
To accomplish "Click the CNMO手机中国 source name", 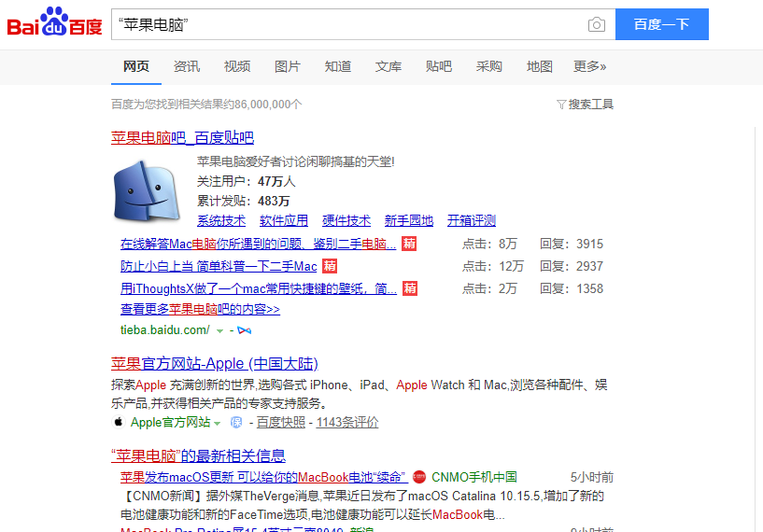I will click(x=473, y=477).
